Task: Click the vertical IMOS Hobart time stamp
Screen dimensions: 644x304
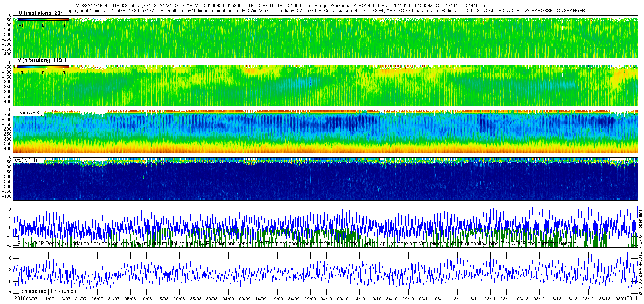Action: [x=640, y=252]
